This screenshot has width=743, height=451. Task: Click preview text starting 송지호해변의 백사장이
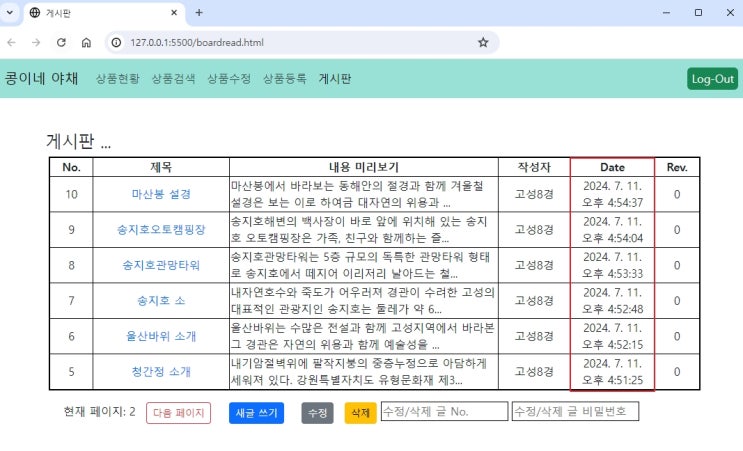coord(359,230)
